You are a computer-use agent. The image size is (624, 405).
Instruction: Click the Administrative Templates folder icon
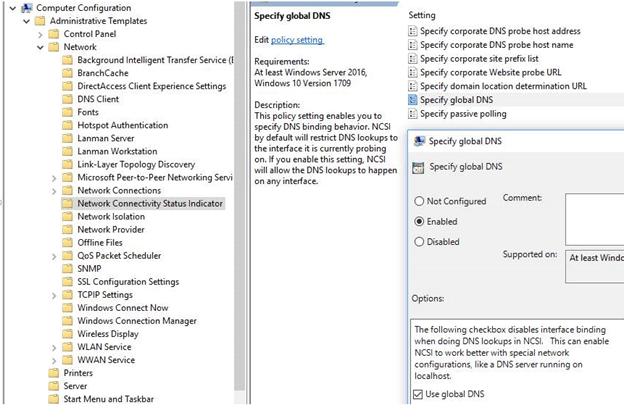(x=40, y=21)
